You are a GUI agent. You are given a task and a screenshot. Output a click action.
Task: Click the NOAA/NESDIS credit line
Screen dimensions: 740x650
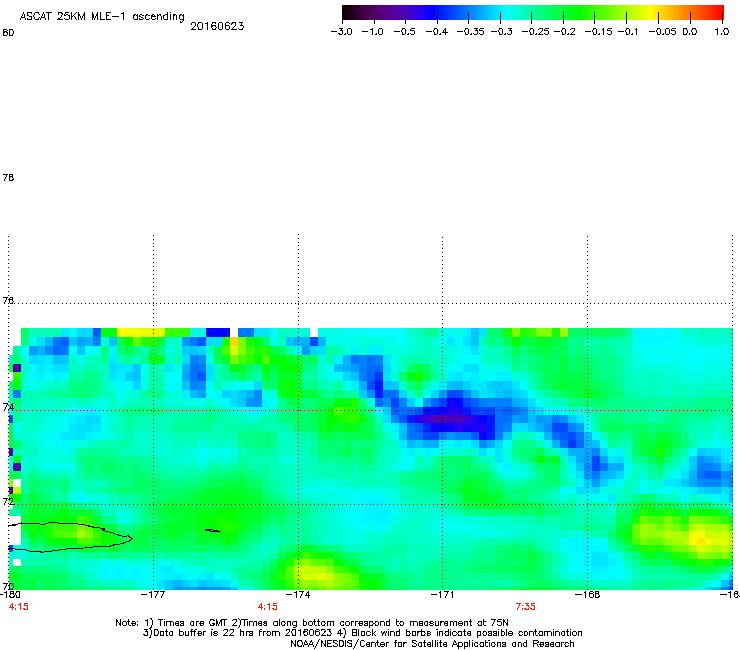(x=432, y=644)
